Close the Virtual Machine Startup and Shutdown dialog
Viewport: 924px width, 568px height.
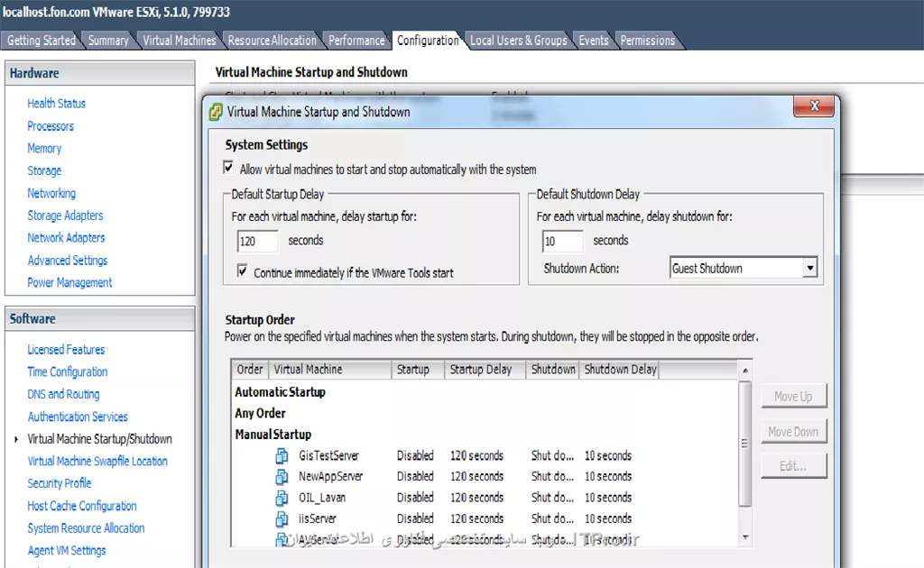[x=814, y=106]
